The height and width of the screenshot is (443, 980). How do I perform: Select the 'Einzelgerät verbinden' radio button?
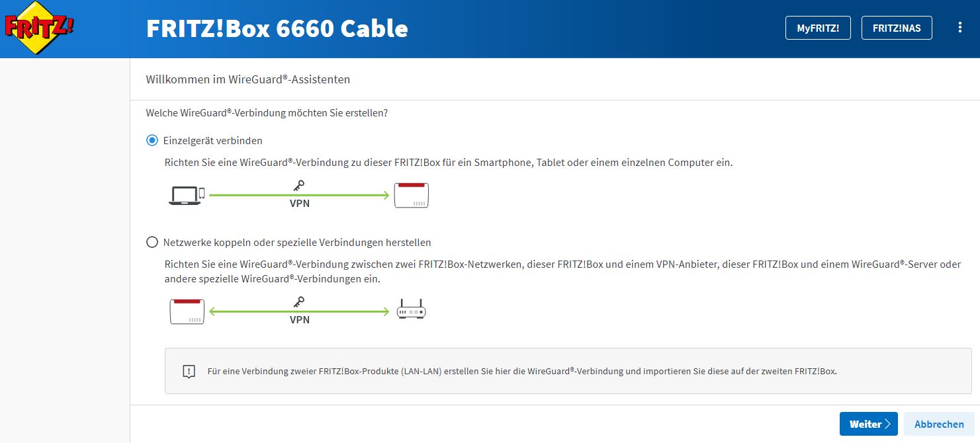152,140
